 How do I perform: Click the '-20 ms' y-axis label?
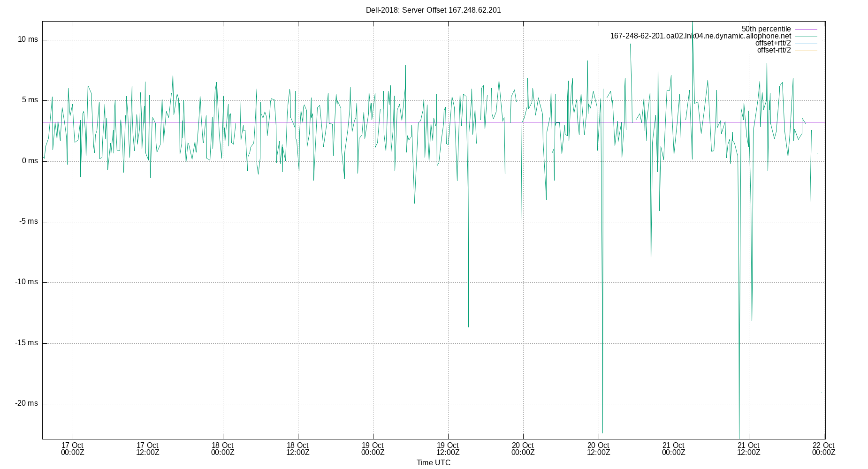pos(26,403)
